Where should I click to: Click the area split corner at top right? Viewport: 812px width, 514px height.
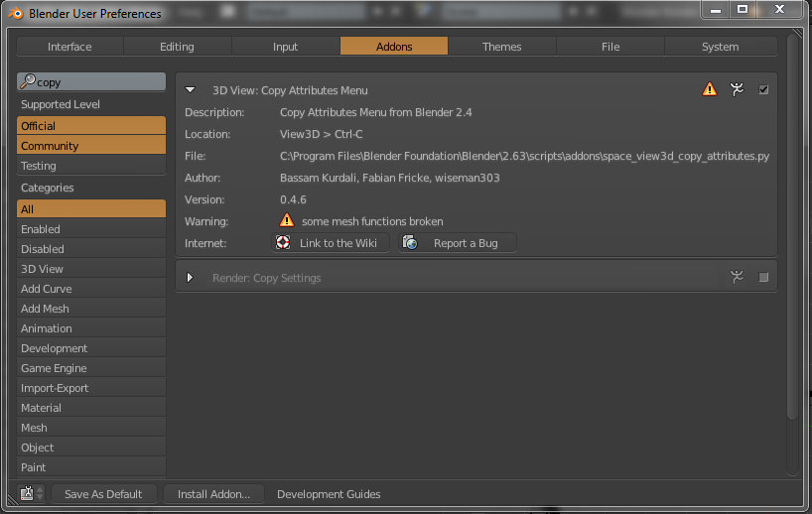(796, 33)
